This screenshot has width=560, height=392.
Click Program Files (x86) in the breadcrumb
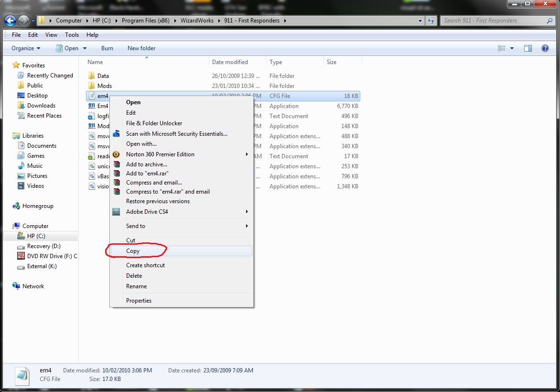[146, 21]
